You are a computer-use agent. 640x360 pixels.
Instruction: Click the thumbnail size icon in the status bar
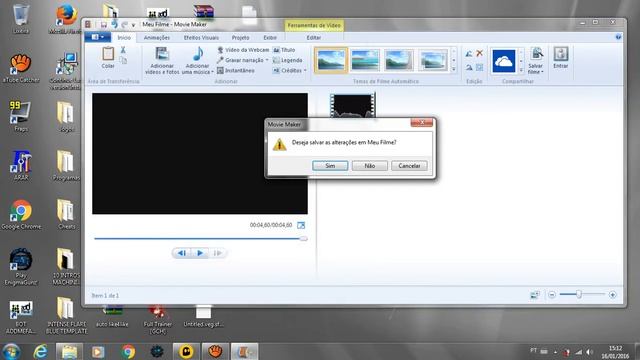point(535,295)
